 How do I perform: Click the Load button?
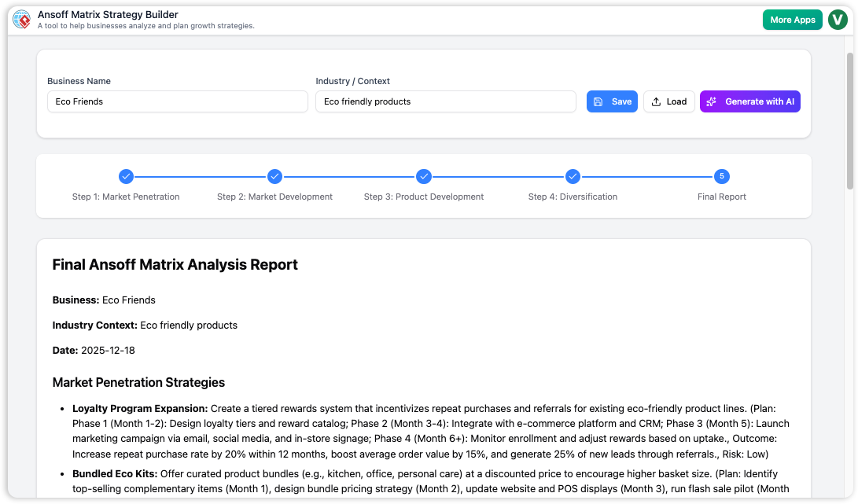668,101
